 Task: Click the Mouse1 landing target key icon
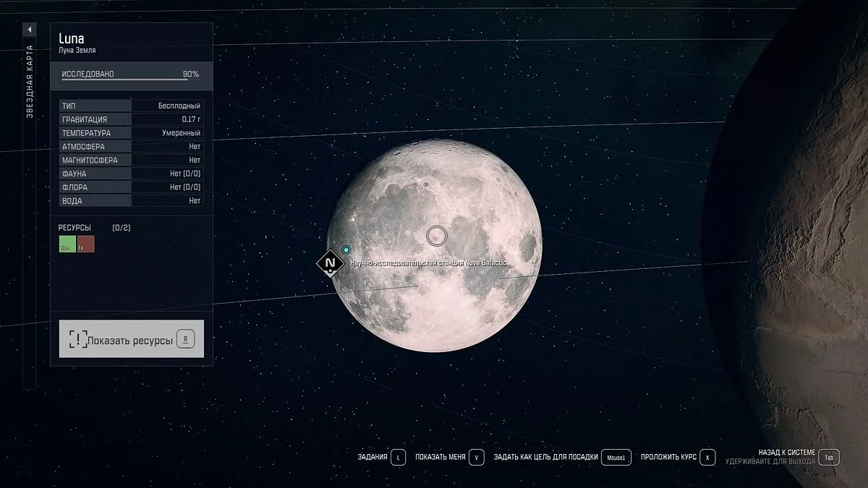[x=616, y=457]
